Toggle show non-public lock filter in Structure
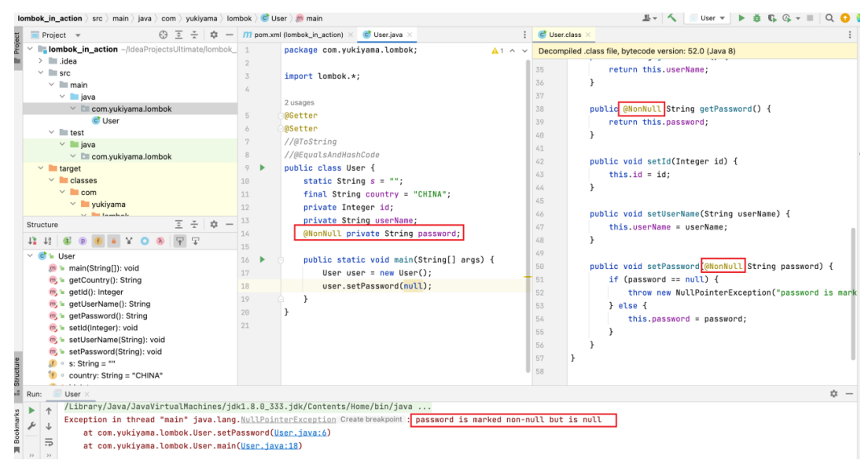868x475 pixels. (x=113, y=241)
